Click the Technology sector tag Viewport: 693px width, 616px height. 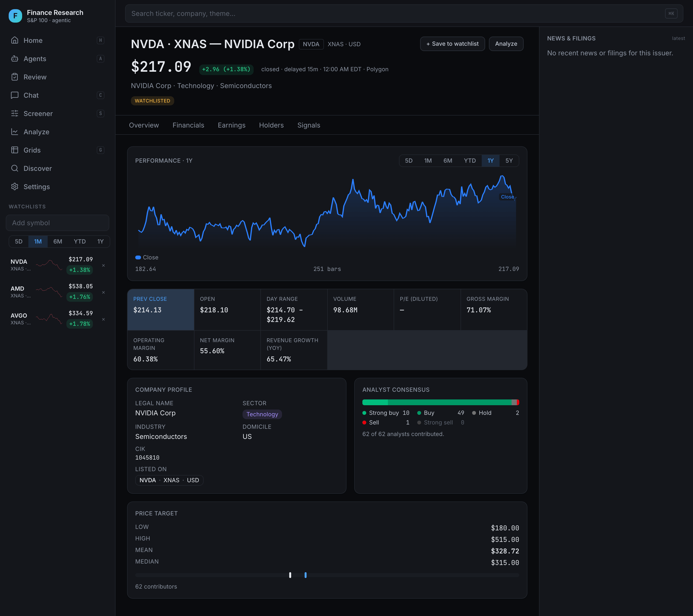(262, 414)
